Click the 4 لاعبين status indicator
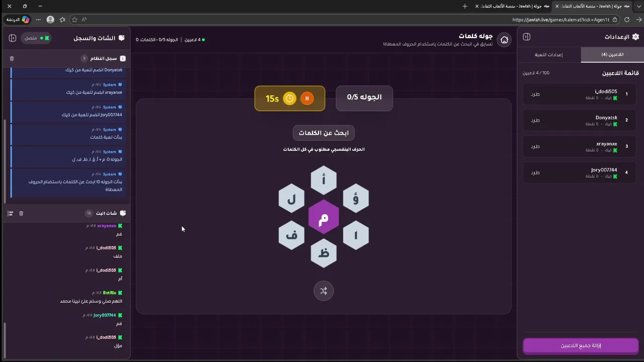 (194, 40)
